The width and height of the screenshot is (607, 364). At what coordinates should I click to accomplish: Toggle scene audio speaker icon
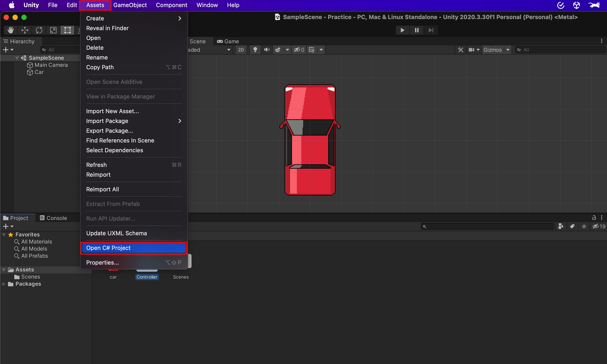coord(267,50)
